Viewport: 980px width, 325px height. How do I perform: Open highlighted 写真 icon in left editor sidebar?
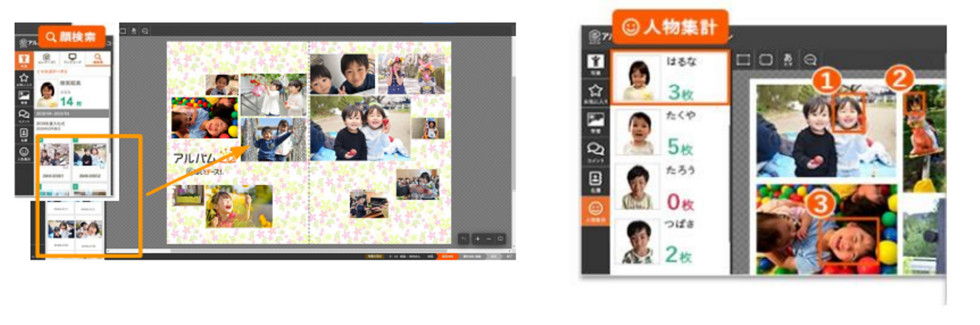click(23, 61)
